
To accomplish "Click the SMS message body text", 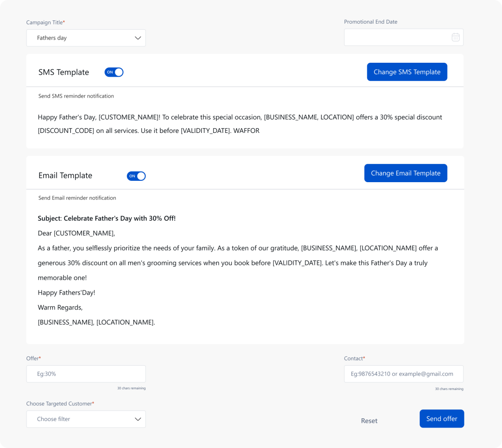I will 240,124.
